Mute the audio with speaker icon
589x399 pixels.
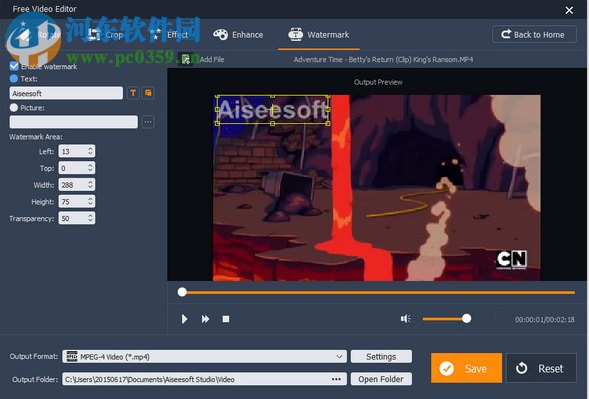pos(405,319)
